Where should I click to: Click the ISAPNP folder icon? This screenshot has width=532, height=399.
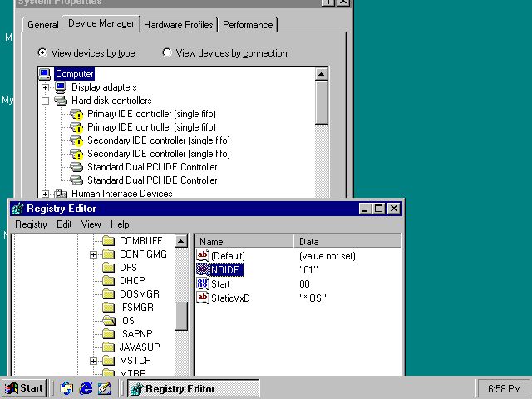[x=109, y=334]
